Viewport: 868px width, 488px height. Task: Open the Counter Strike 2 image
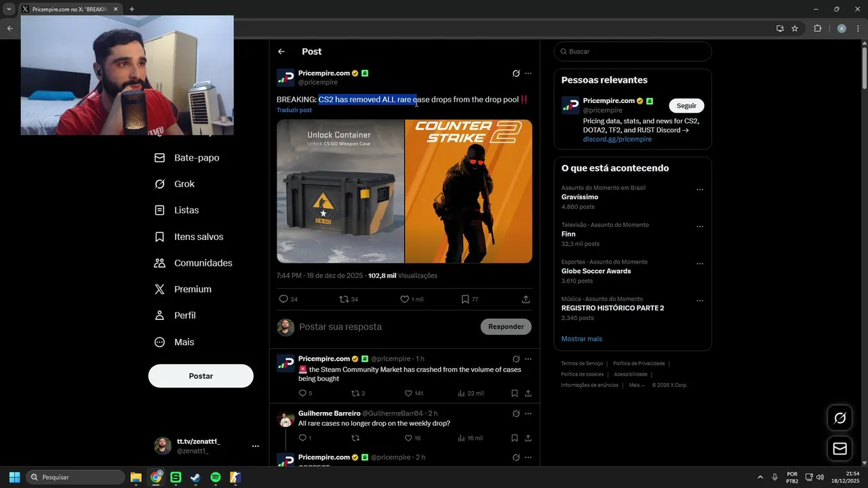tap(469, 191)
